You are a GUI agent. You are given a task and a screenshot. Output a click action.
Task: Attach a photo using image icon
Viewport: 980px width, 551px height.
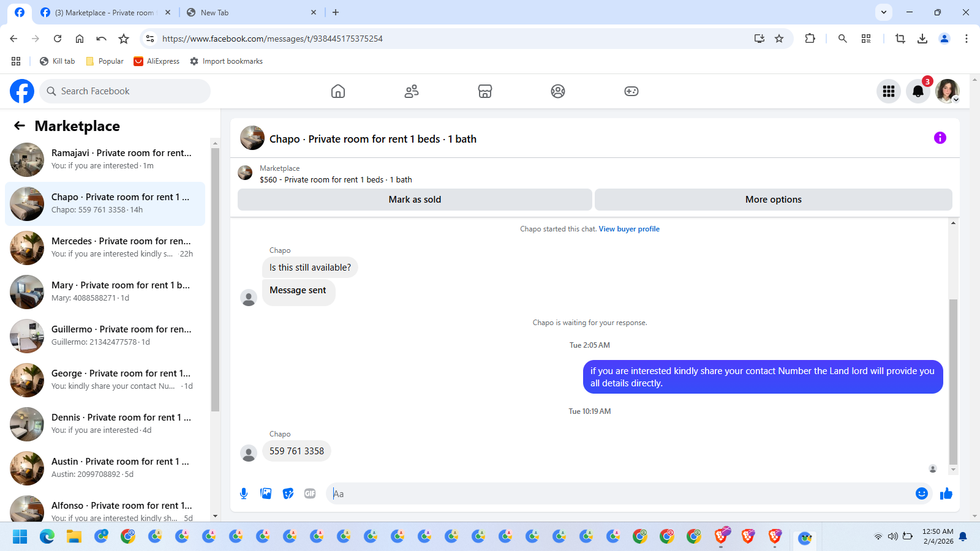pyautogui.click(x=266, y=493)
